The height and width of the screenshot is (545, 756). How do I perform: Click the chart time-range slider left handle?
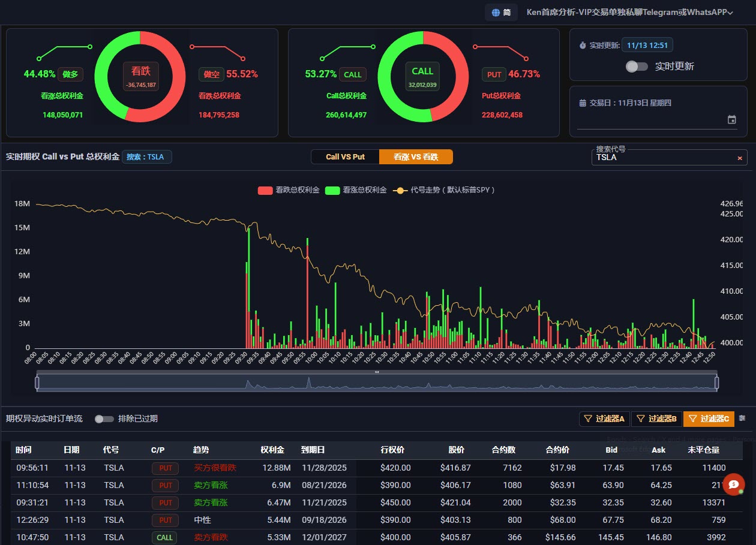pyautogui.click(x=37, y=383)
